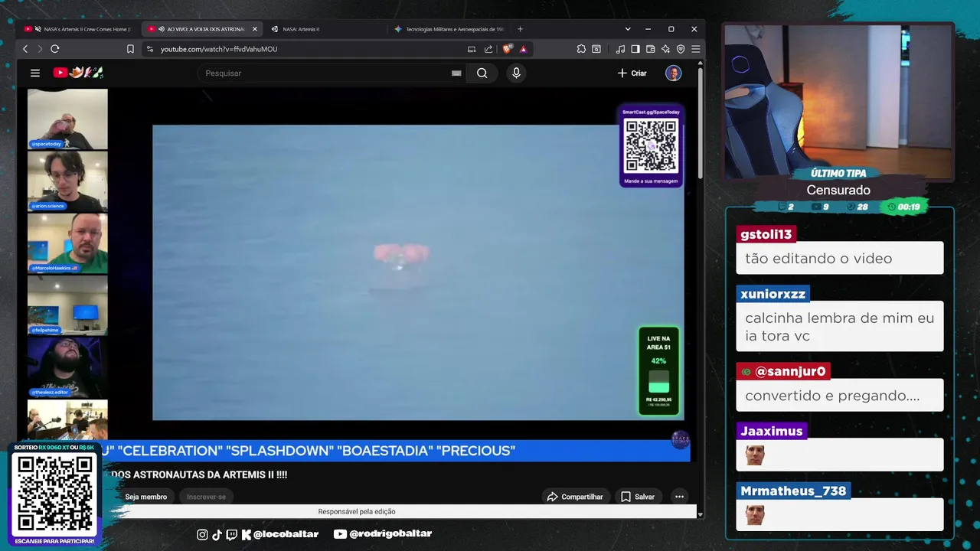This screenshot has width=980, height=551.
Task: Click the live video of the splashdown
Action: (x=418, y=272)
